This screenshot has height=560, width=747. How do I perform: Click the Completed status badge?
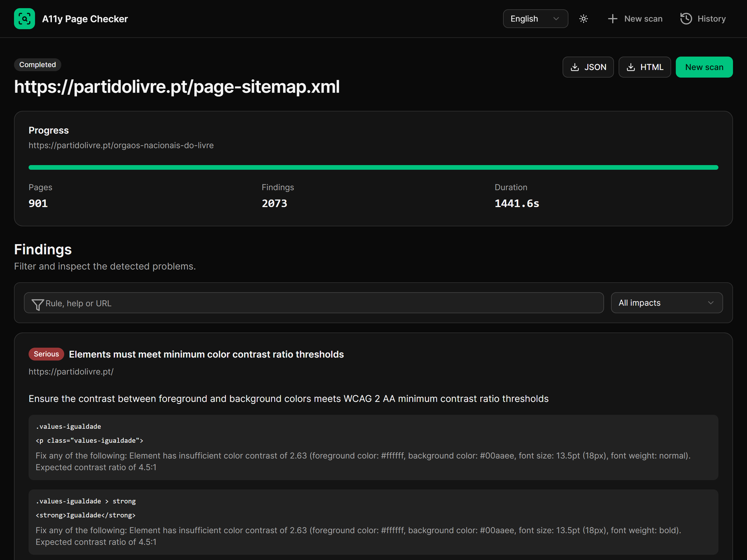pos(38,64)
